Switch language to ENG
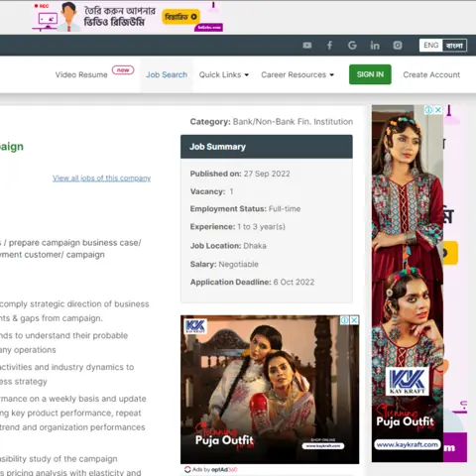The image size is (476, 476). click(x=431, y=46)
